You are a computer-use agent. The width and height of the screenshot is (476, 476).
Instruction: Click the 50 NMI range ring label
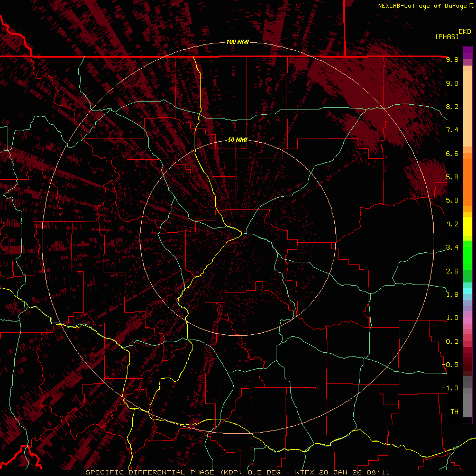pos(237,140)
